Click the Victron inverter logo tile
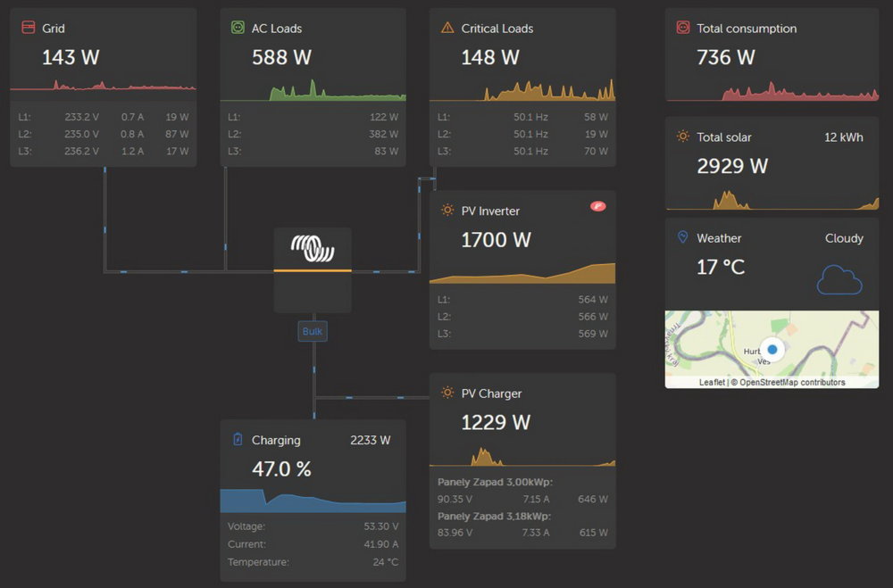 (x=313, y=269)
